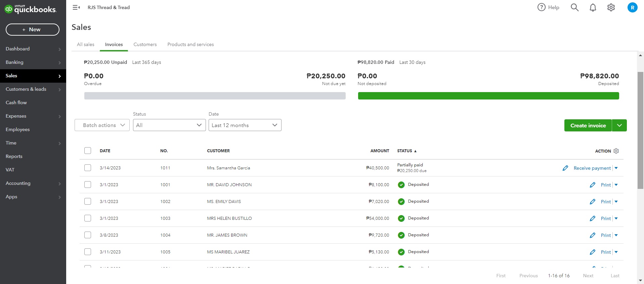
Task: Open the search magnifier icon
Action: click(x=574, y=7)
